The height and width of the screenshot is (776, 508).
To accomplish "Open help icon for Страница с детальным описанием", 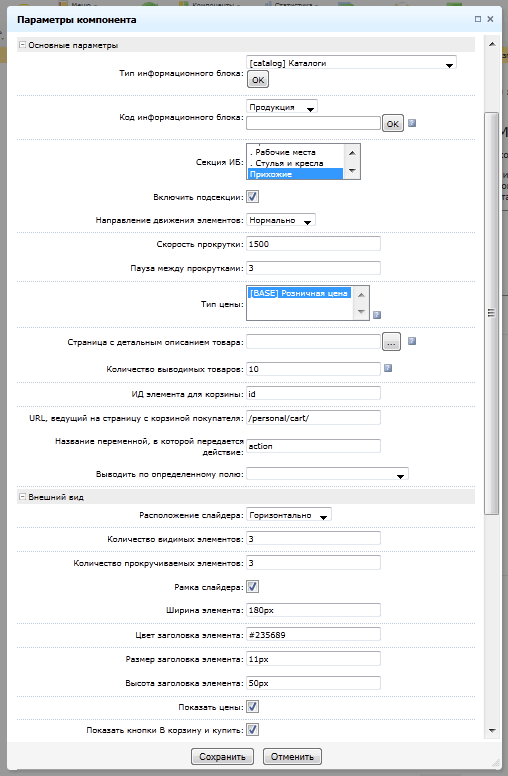I will (411, 341).
